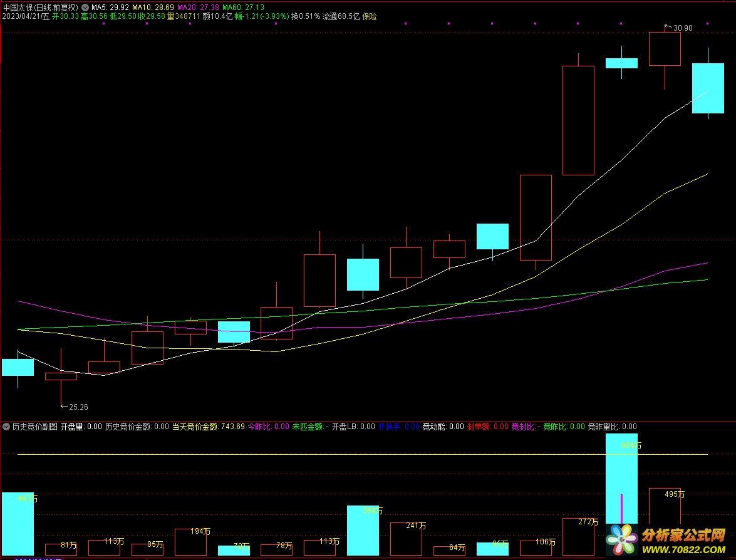Screen dimensions: 736x560
Task: Click the 竞封比 label
Action: point(526,427)
